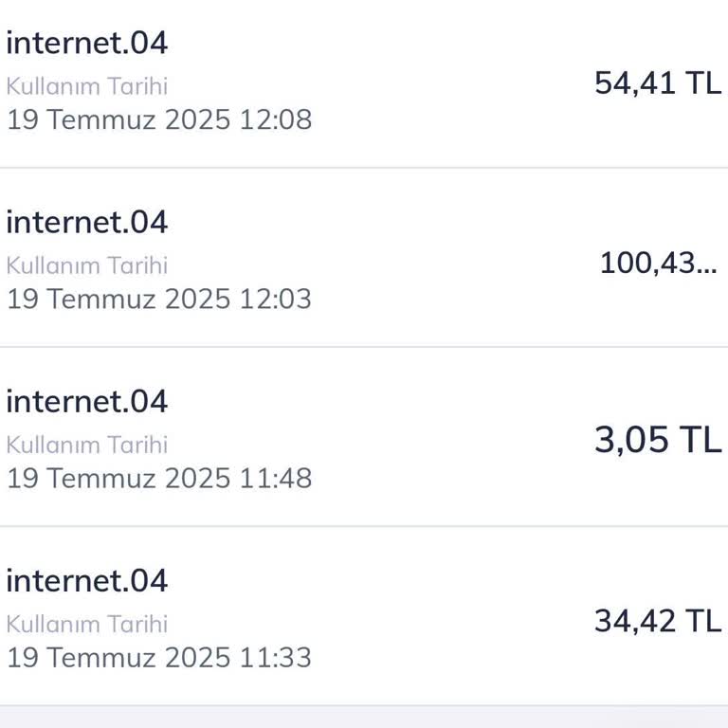Tap Kullanım Tarihi label above the 12:08 date
This screenshot has width=728, height=728.
pyautogui.click(x=87, y=86)
